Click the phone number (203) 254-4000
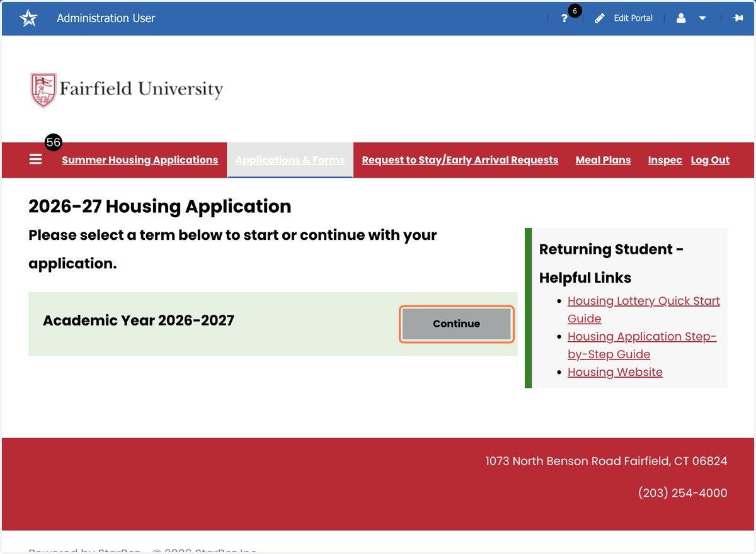The width and height of the screenshot is (756, 554). click(x=682, y=493)
